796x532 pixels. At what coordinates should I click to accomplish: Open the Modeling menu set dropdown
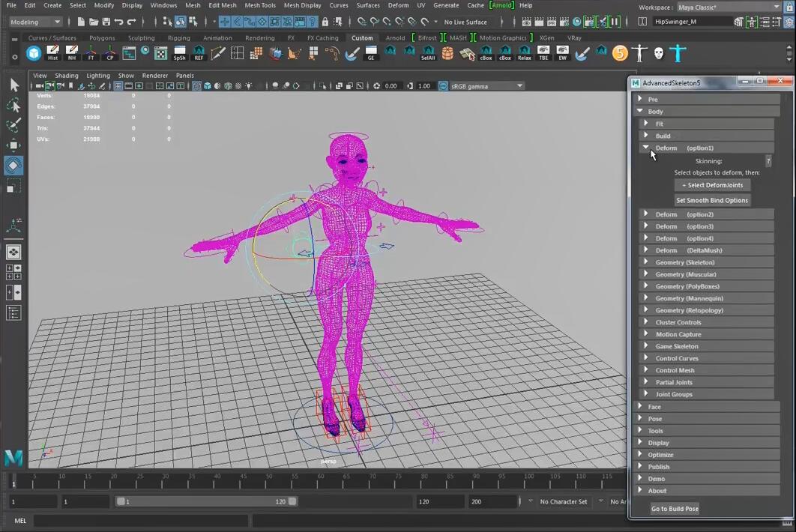pos(35,22)
